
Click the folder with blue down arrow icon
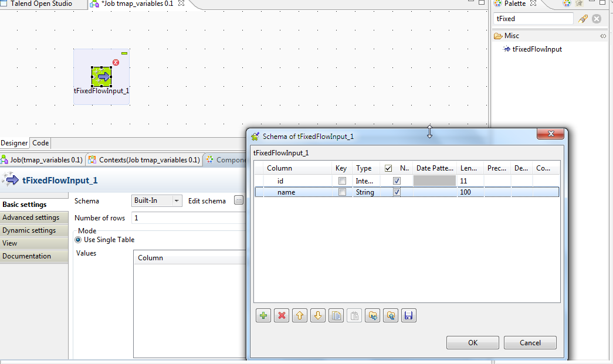pos(372,315)
